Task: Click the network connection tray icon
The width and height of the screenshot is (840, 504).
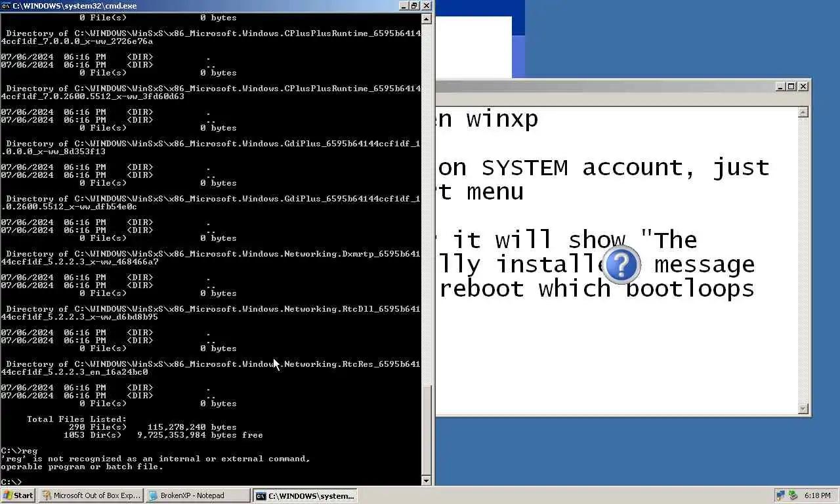Action: click(780, 495)
